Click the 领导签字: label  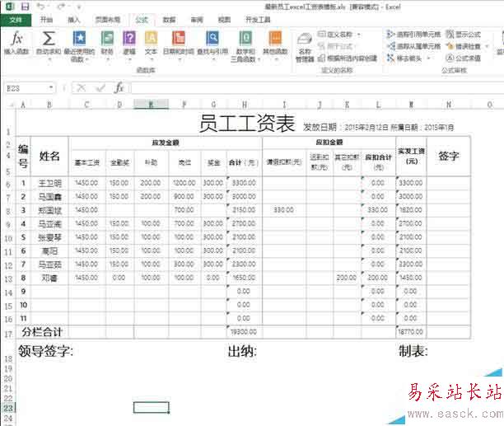pos(45,351)
